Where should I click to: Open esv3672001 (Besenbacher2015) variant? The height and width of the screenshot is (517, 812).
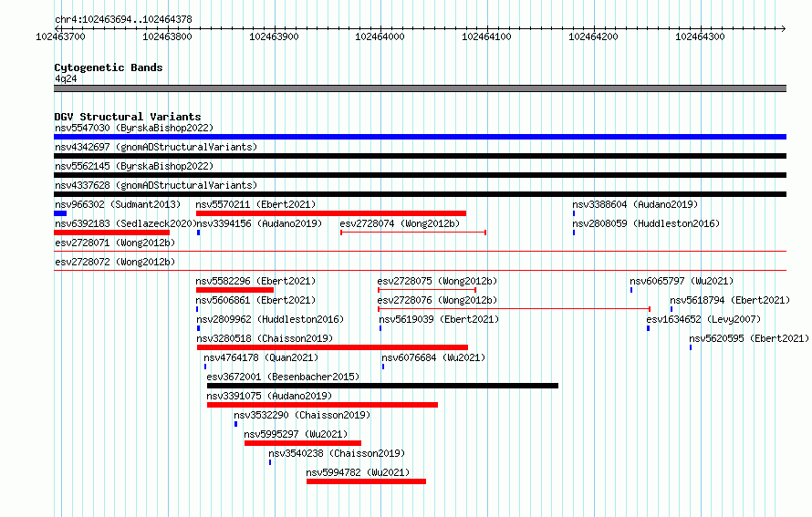(x=283, y=377)
